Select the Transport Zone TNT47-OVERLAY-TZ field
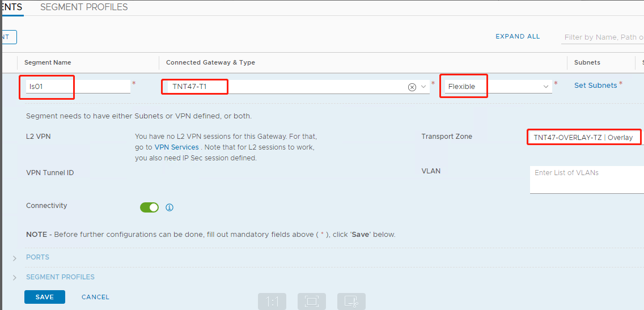The width and height of the screenshot is (644, 310). [586, 138]
